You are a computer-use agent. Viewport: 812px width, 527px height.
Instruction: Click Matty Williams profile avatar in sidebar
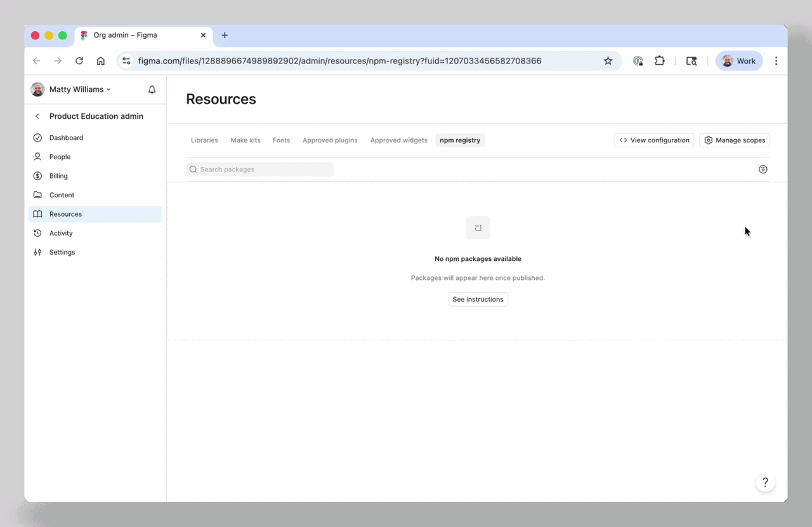coord(37,90)
